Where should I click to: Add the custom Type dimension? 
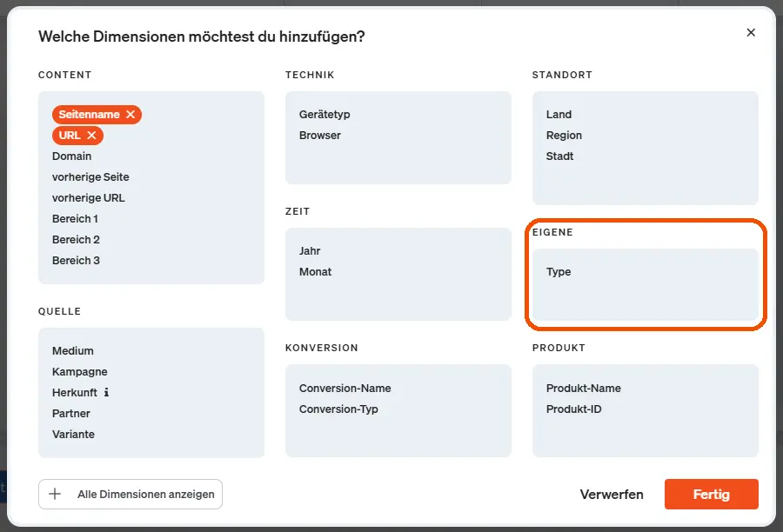click(x=559, y=272)
